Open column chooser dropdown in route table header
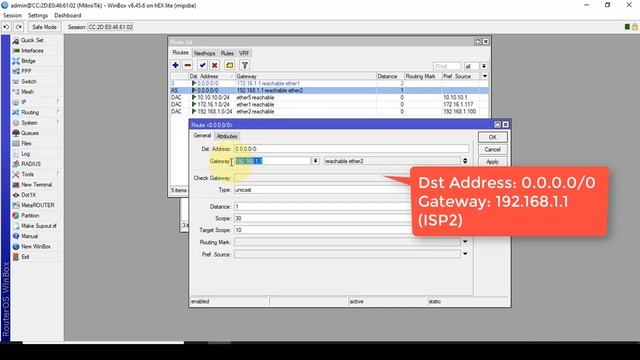The image size is (640, 360). coord(484,76)
